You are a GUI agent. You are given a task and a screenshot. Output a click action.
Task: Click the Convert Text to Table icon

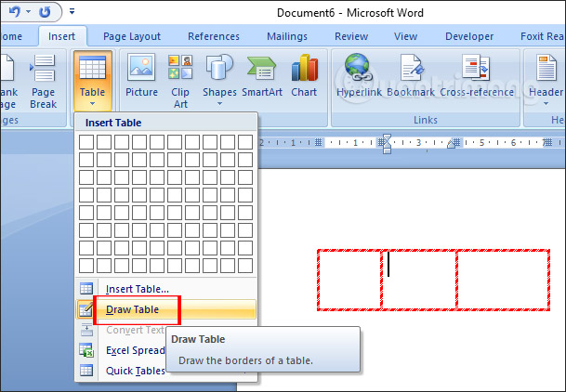86,330
